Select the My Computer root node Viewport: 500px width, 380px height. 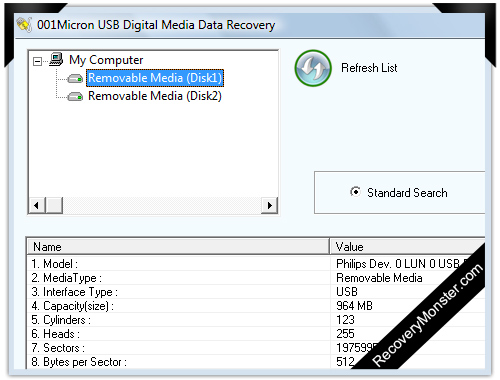106,60
